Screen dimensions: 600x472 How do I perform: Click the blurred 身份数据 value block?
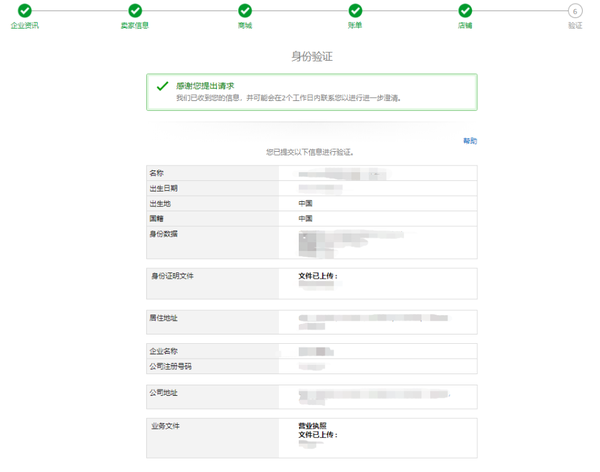[x=351, y=244]
